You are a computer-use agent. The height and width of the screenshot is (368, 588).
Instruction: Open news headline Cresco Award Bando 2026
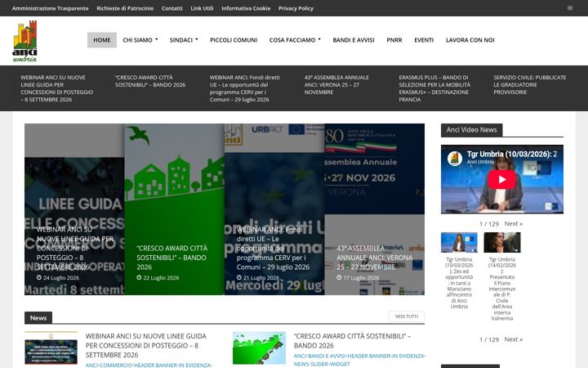352,340
